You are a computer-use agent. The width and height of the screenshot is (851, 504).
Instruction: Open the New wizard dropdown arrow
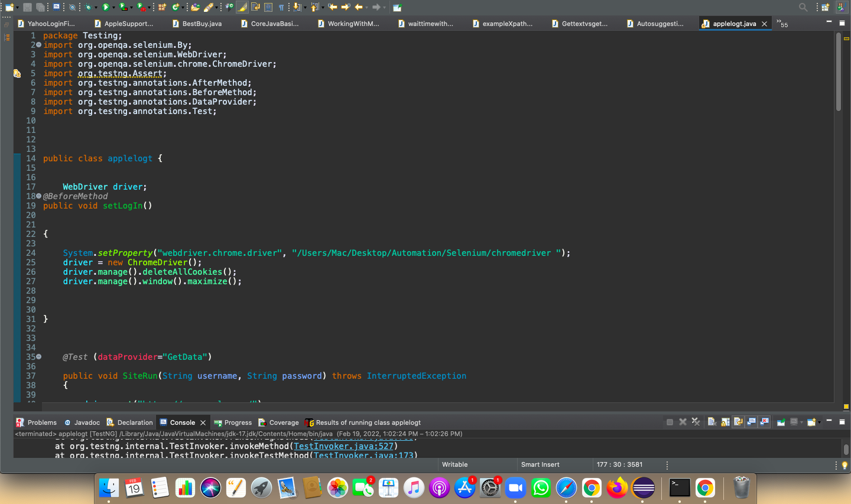(18, 8)
